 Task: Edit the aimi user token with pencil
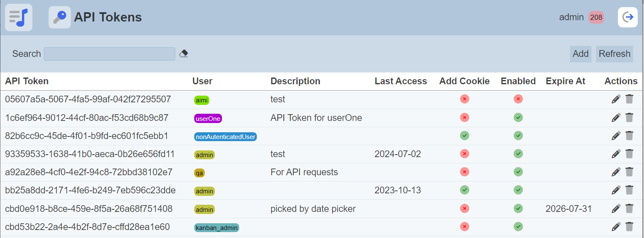pyautogui.click(x=616, y=99)
